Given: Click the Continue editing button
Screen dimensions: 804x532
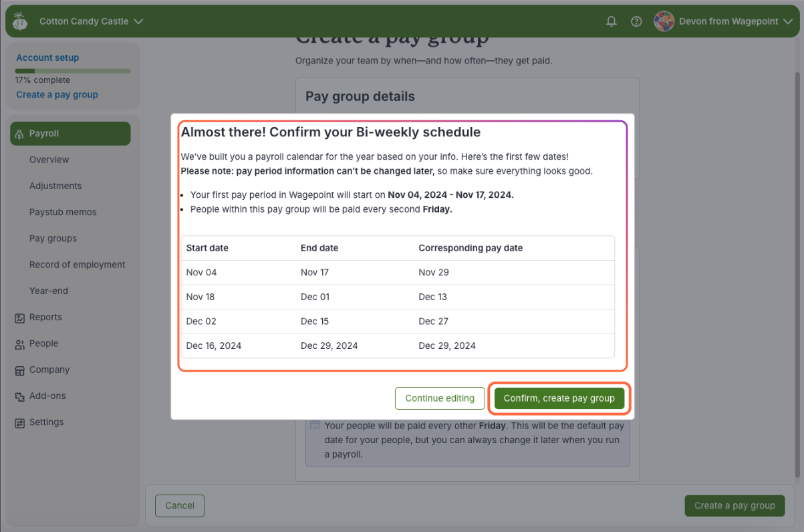Looking at the screenshot, I should point(439,398).
